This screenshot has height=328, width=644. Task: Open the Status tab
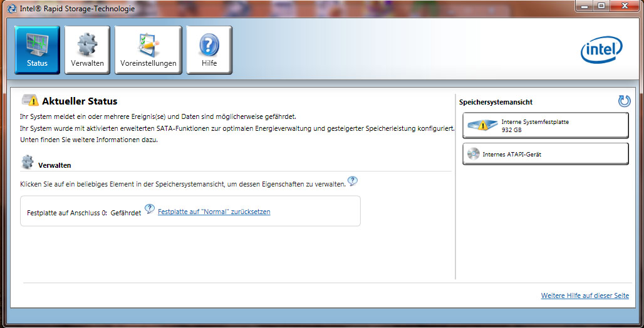pyautogui.click(x=38, y=49)
